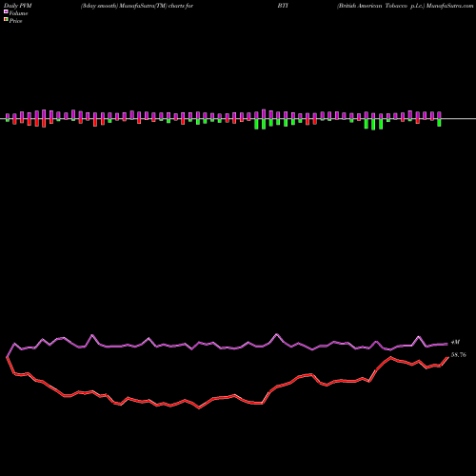Click the 58.76 price value label
476x476 pixels.
click(x=459, y=355)
